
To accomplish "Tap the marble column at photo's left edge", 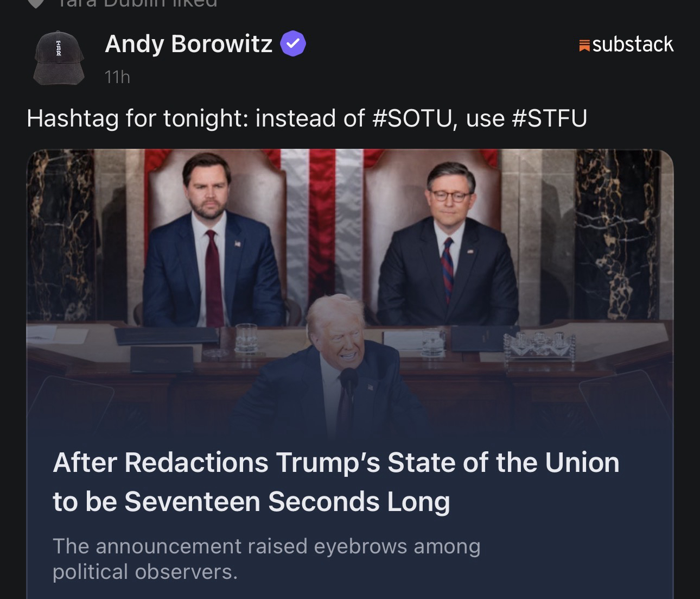I will pos(60,234).
